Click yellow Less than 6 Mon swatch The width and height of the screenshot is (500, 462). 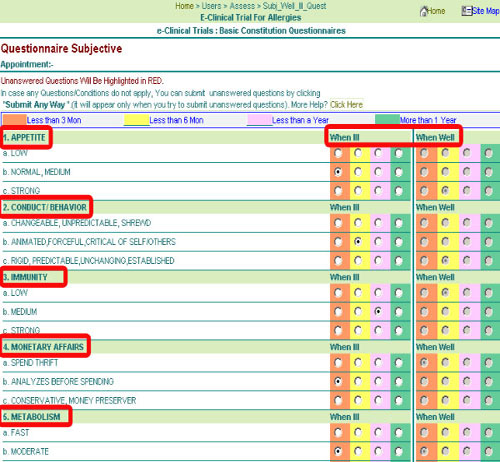(x=137, y=120)
